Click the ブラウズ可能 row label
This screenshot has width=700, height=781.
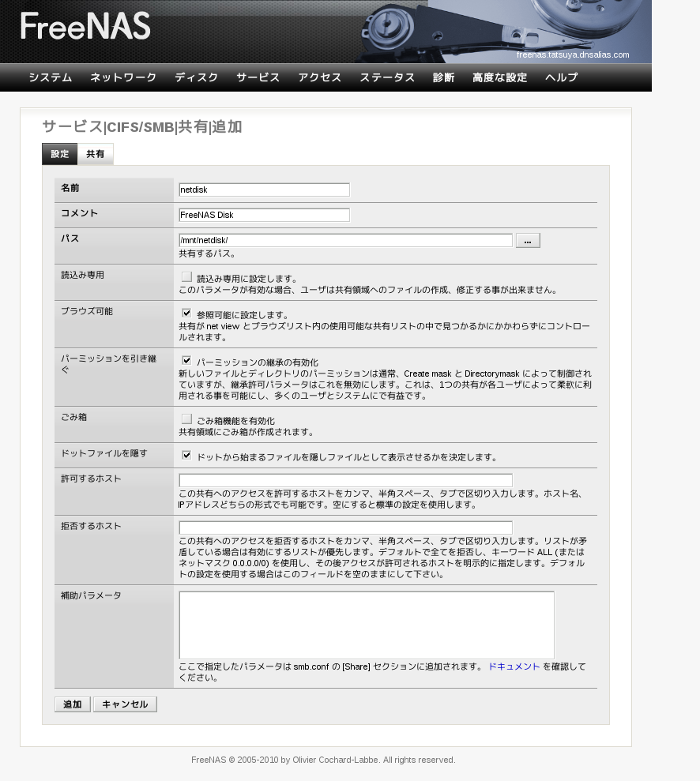tap(87, 311)
